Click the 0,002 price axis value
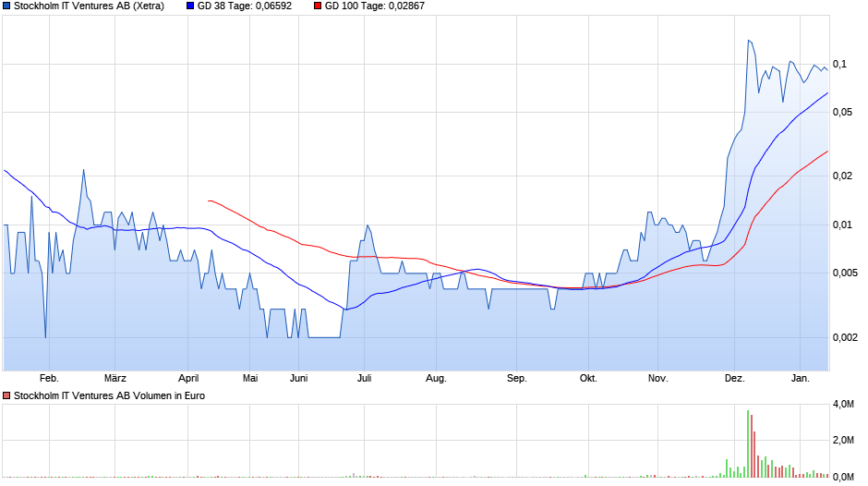The width and height of the screenshot is (868, 486). coord(845,337)
